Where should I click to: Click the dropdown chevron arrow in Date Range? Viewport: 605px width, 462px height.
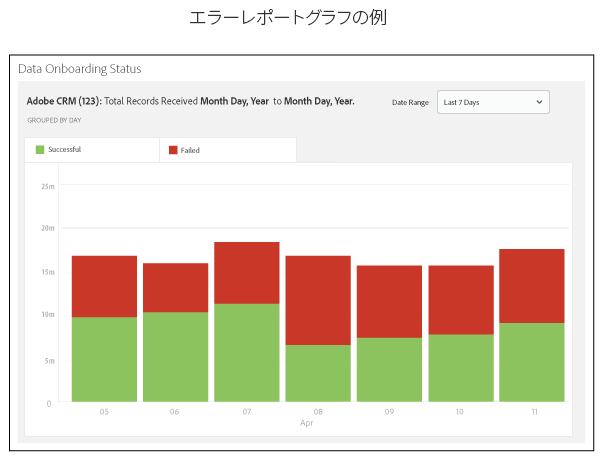(x=539, y=102)
